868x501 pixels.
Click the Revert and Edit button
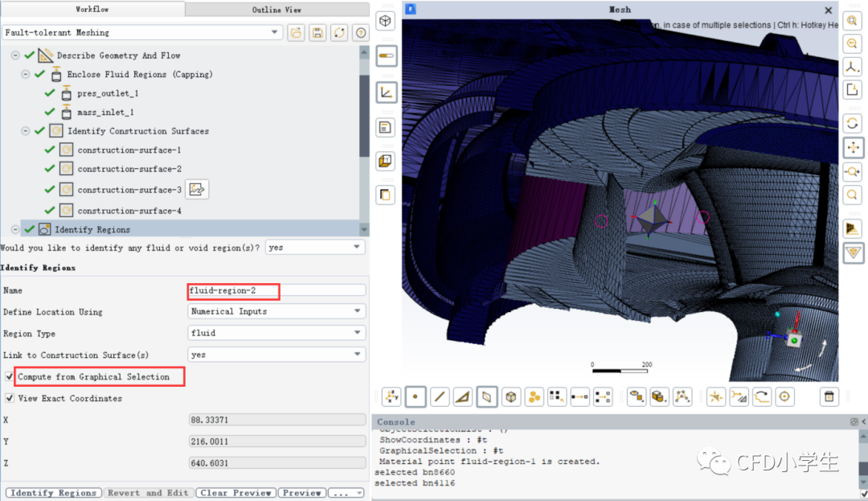pos(148,493)
